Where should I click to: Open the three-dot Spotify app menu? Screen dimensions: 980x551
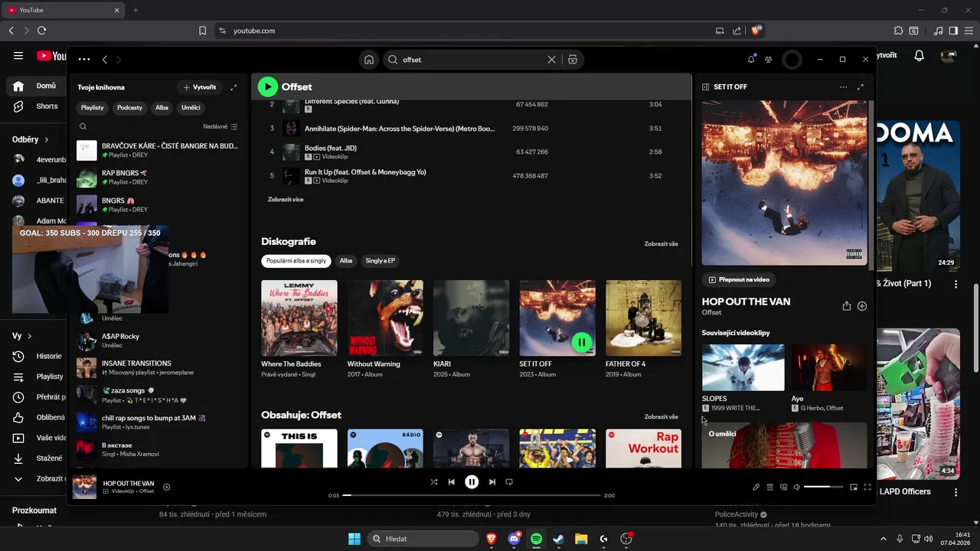(84, 60)
